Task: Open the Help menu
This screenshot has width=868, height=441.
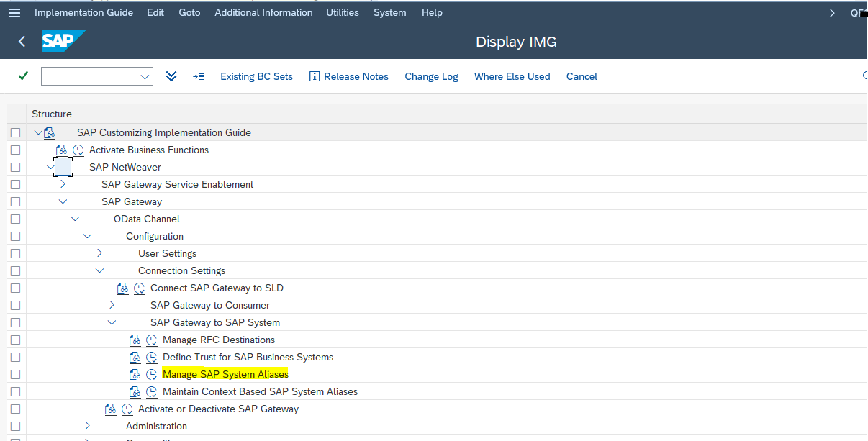Action: click(x=432, y=12)
